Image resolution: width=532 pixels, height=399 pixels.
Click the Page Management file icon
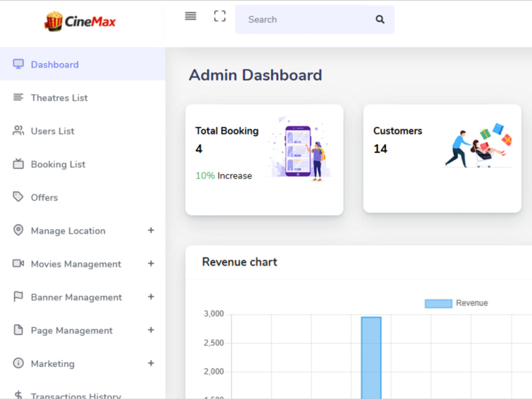point(18,330)
